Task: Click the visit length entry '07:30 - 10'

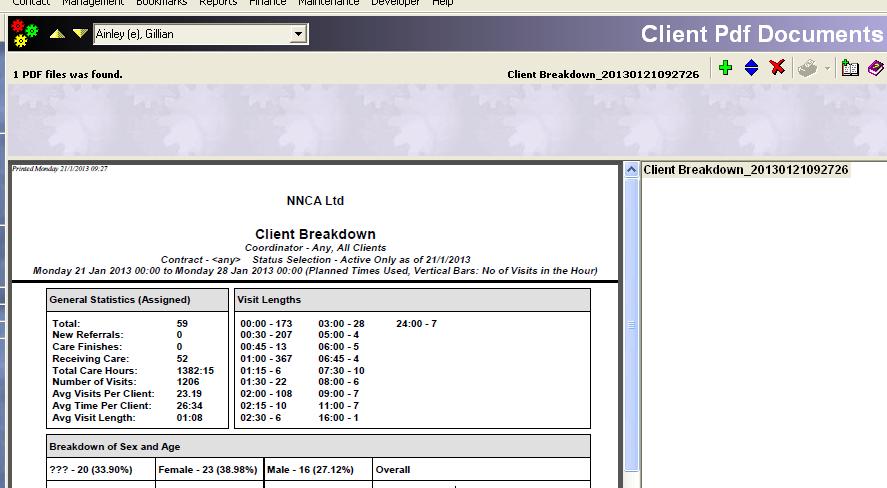Action: tap(341, 370)
